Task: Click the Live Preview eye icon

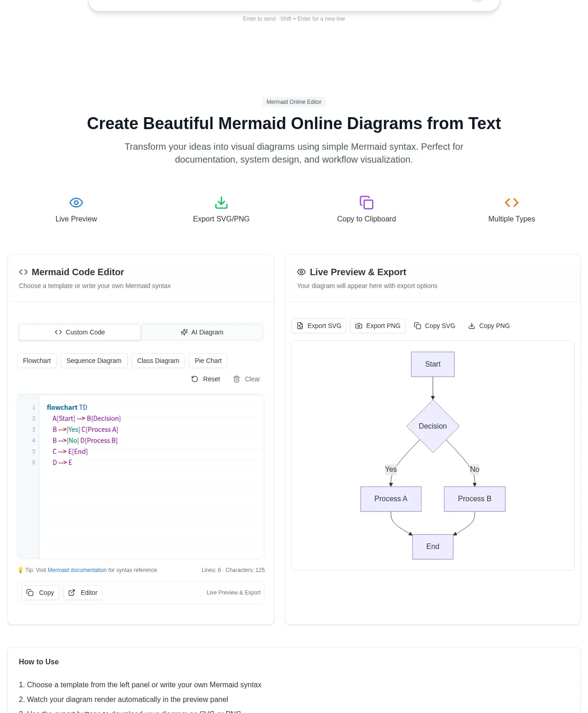Action: click(76, 203)
